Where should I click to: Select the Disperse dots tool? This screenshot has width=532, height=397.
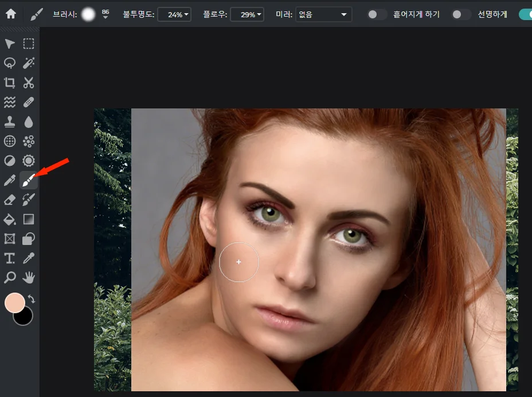(x=29, y=141)
